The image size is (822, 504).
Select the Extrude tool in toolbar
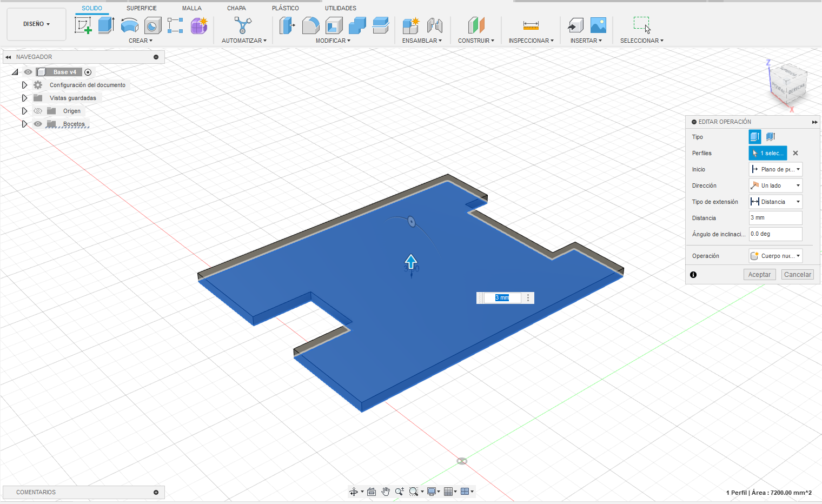tap(106, 25)
